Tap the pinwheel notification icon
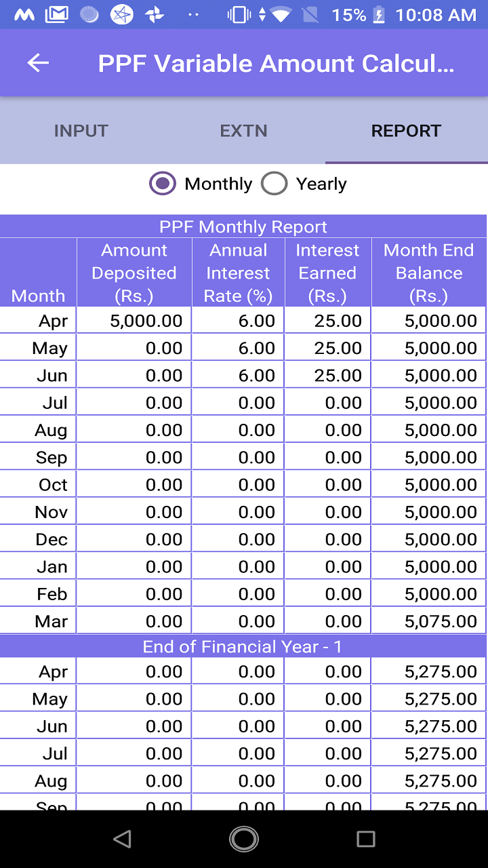This screenshot has width=488, height=868. tap(155, 14)
